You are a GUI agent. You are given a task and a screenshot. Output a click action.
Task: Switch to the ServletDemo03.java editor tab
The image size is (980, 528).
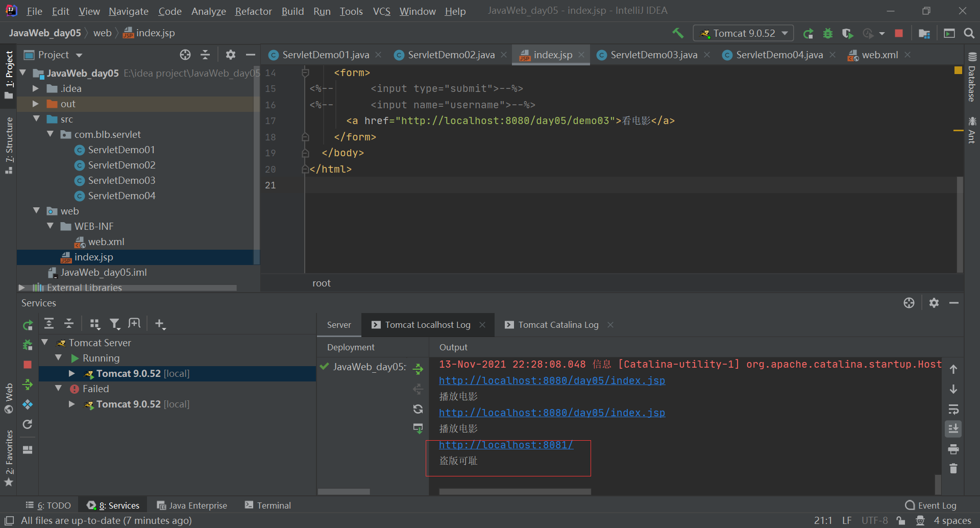[653, 55]
